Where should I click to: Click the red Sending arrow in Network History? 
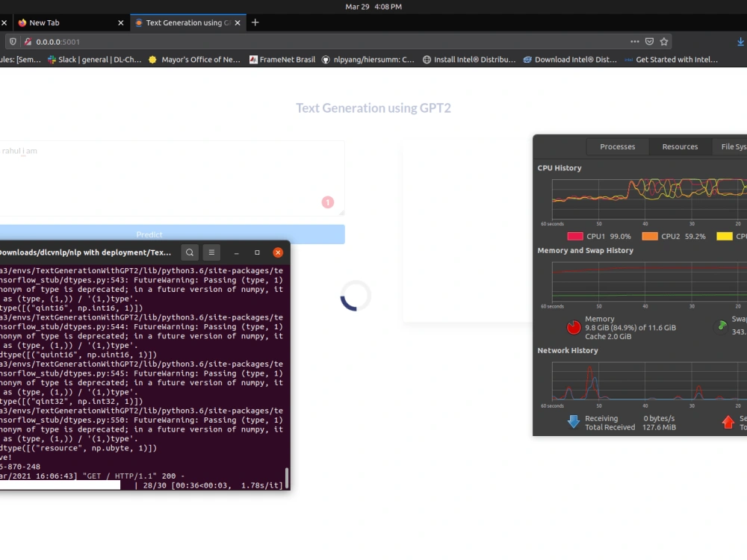click(729, 423)
